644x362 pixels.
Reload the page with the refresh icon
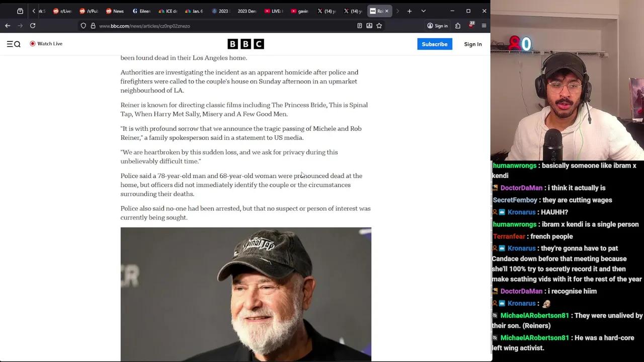click(33, 26)
